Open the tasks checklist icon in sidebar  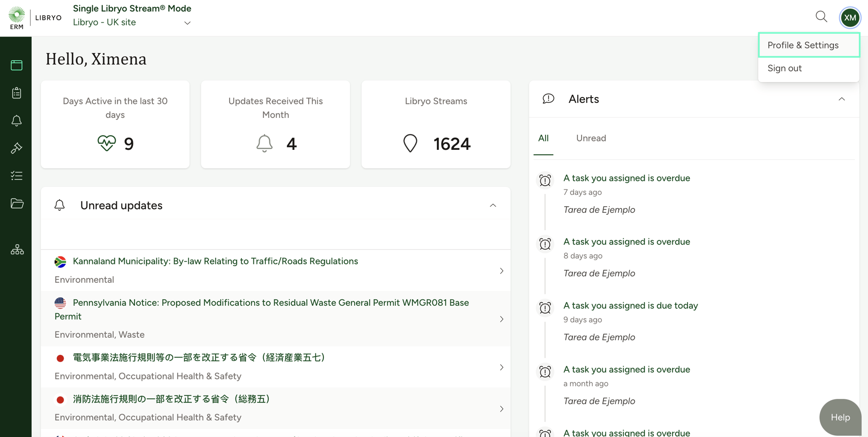pyautogui.click(x=16, y=176)
